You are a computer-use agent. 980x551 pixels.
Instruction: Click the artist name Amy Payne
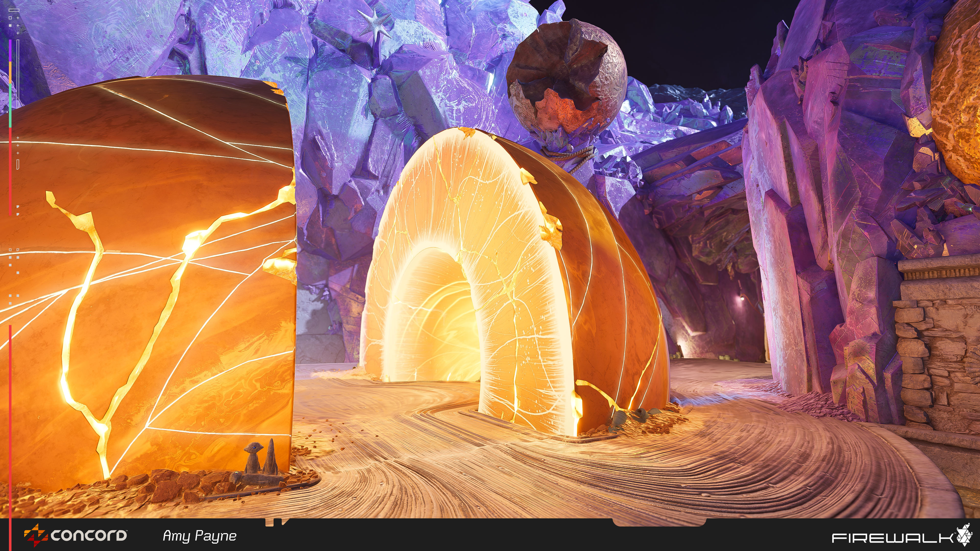click(x=200, y=536)
